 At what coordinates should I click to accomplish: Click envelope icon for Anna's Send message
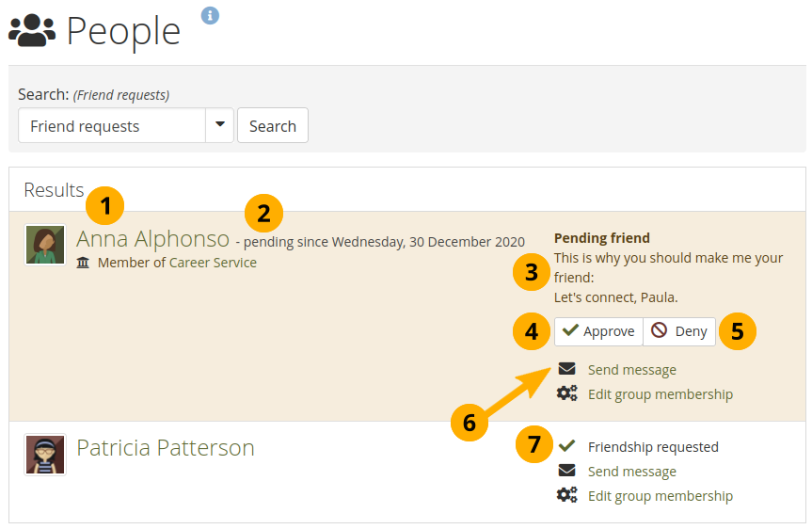click(566, 370)
